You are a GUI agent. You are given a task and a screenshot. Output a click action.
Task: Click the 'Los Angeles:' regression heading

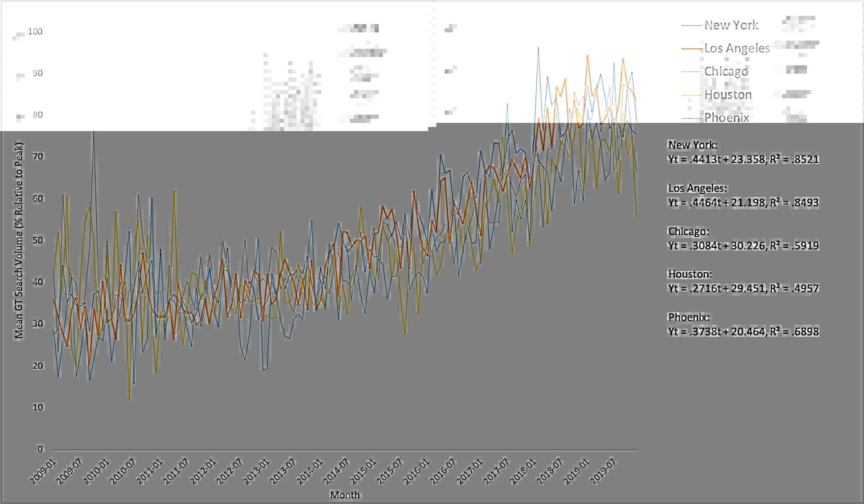[x=697, y=188]
